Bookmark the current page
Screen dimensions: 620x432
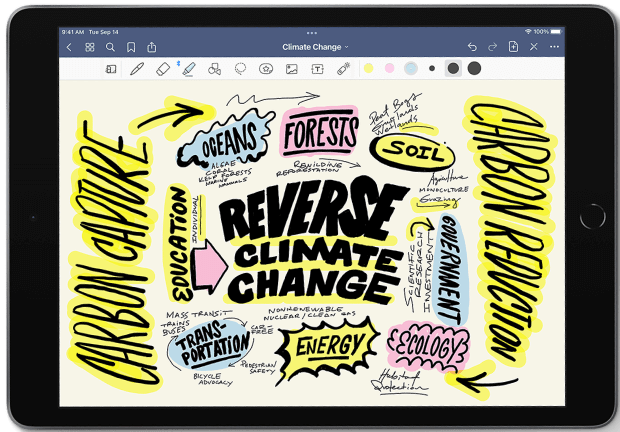131,47
